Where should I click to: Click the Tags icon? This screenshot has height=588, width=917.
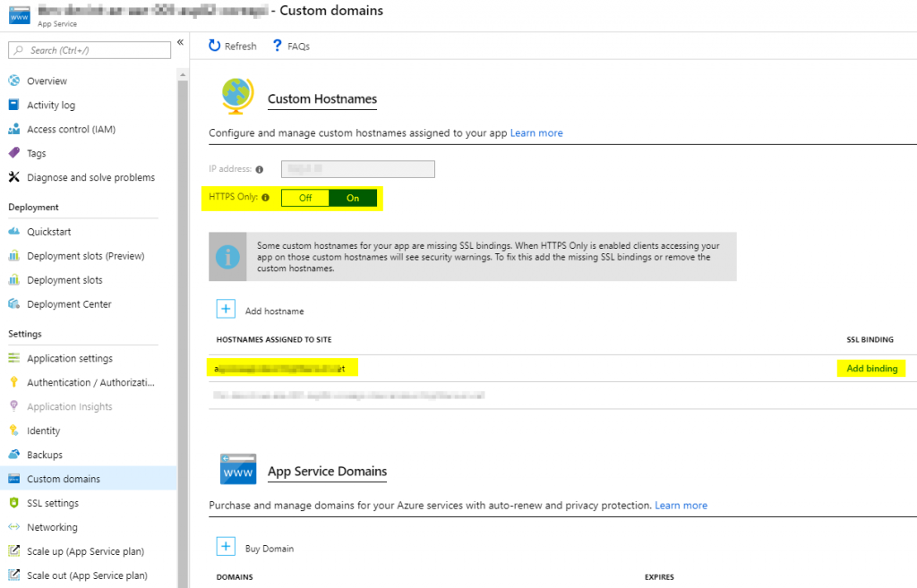pos(13,153)
